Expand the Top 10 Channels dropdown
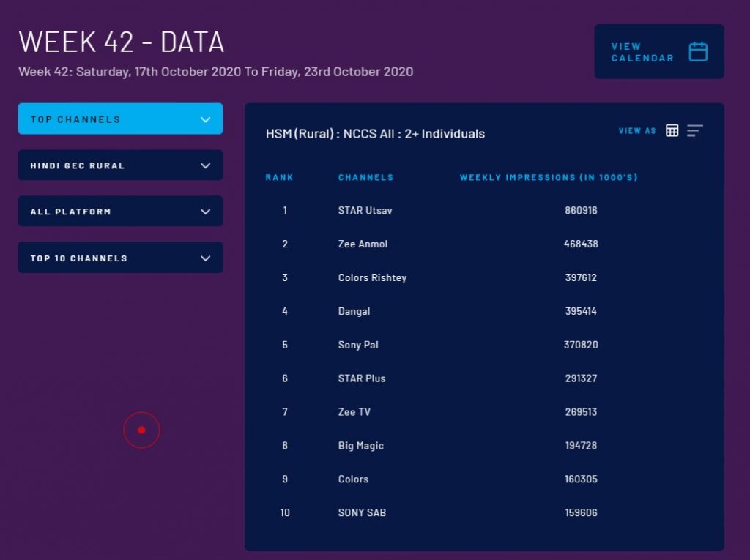 click(x=120, y=258)
